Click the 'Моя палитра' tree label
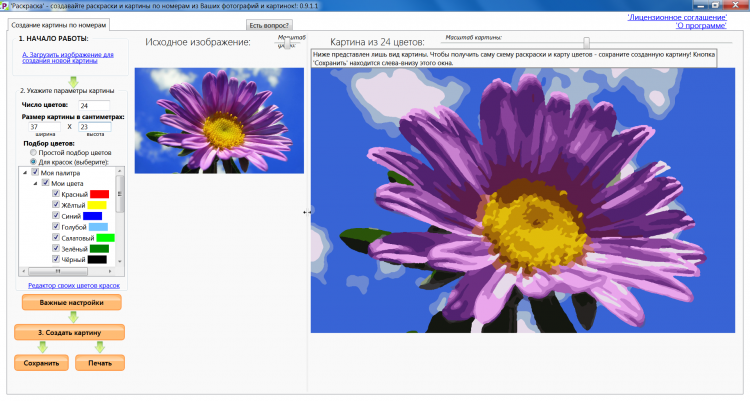Viewport: 750px width, 401px height. [x=60, y=173]
